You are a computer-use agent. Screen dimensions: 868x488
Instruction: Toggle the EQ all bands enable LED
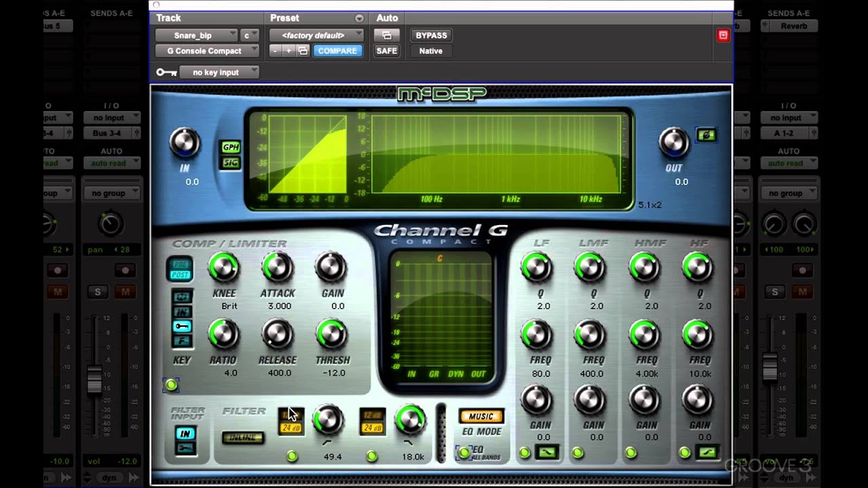(x=465, y=452)
